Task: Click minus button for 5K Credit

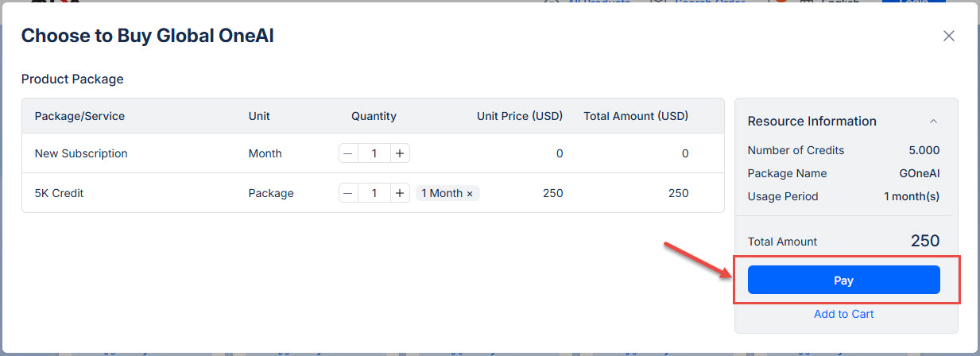Action: pos(348,193)
